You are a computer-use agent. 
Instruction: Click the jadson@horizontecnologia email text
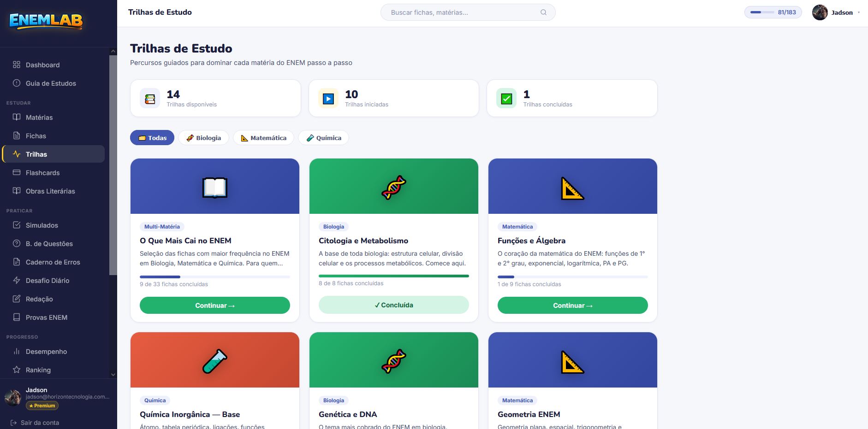point(68,397)
